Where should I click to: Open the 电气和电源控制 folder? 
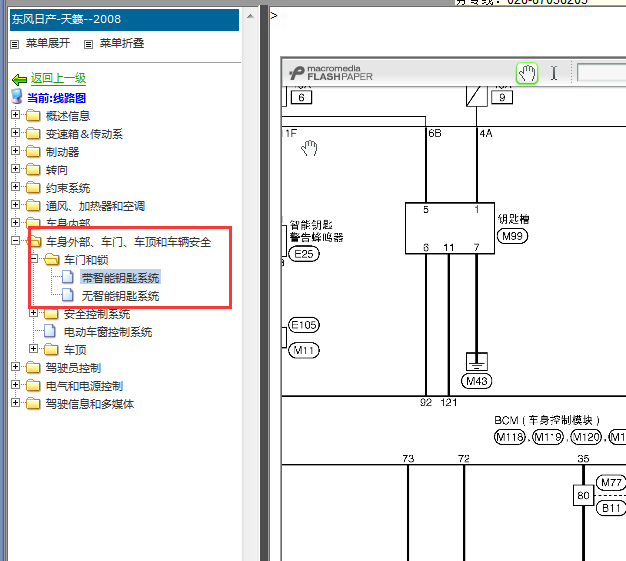[84, 386]
